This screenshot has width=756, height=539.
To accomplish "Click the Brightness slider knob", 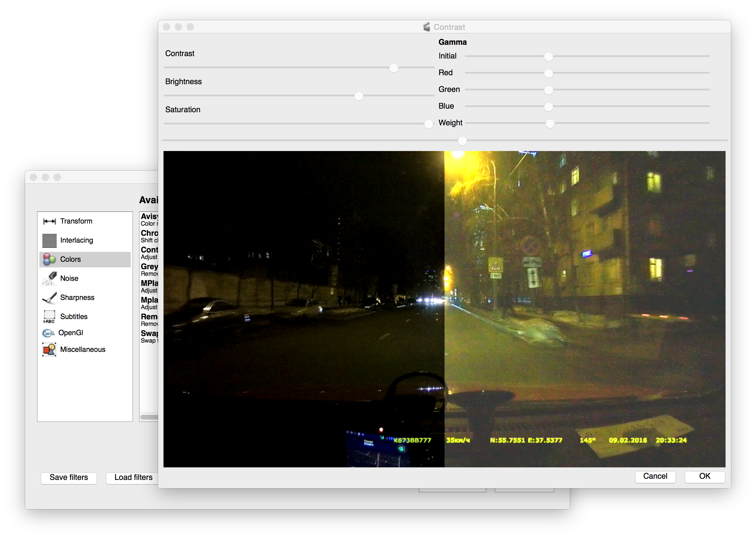I will pyautogui.click(x=359, y=96).
